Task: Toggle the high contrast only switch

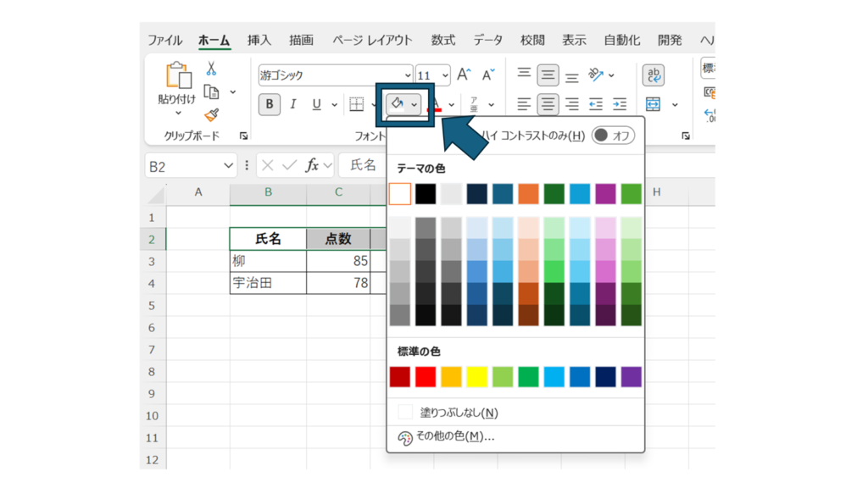Action: tap(613, 136)
